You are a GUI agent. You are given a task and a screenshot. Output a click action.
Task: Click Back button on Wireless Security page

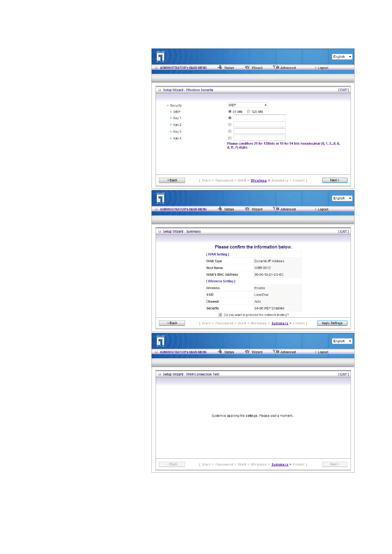pyautogui.click(x=172, y=180)
